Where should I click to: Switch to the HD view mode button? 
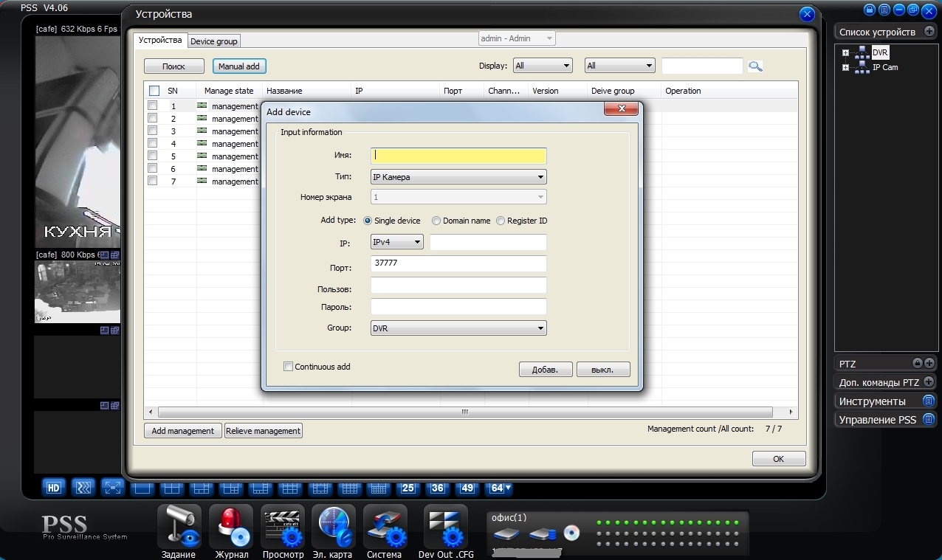[54, 488]
